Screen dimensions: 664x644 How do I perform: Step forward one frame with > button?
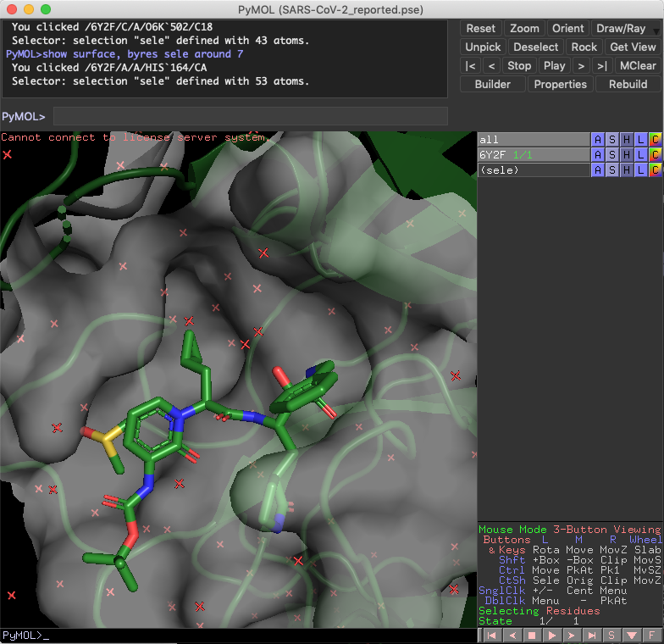coord(581,66)
